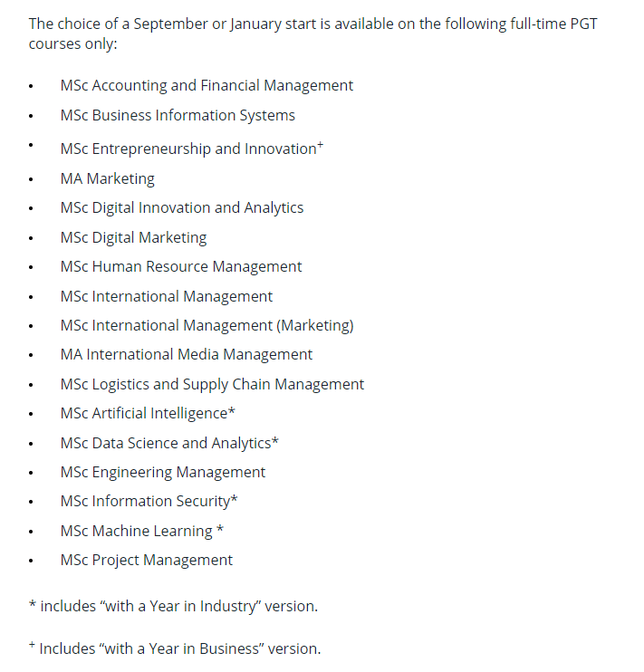Click MSc Information Security entry

point(149,502)
